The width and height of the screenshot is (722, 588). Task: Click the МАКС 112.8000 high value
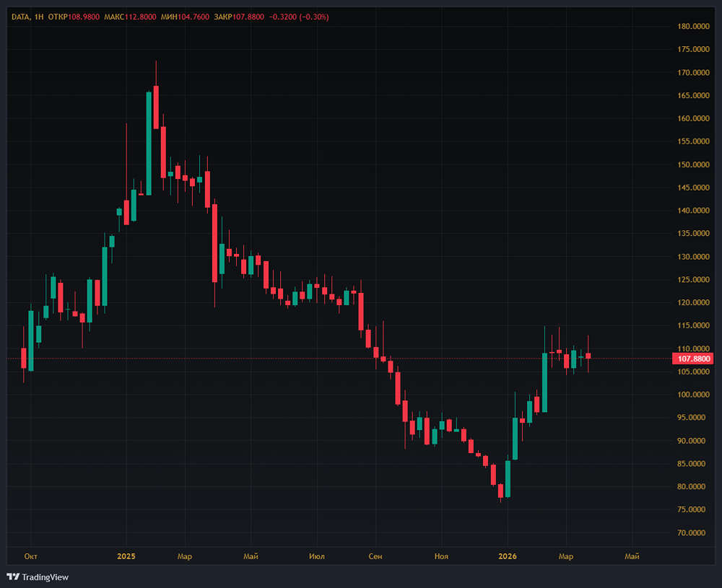tap(130, 17)
